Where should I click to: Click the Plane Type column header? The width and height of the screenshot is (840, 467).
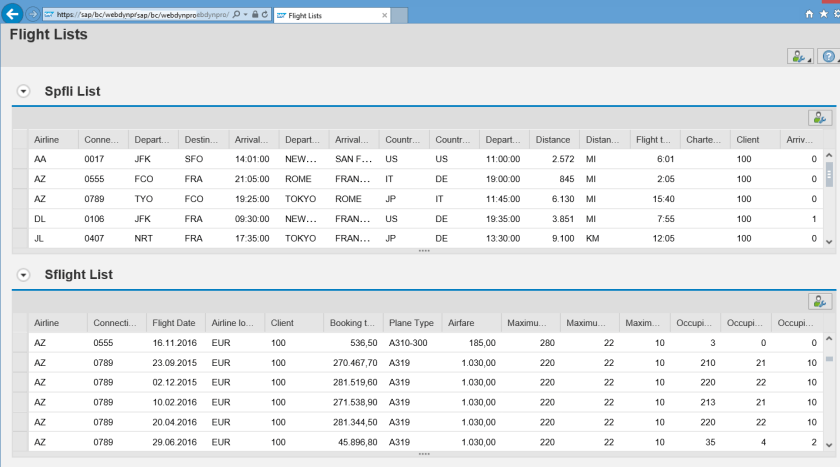click(411, 323)
